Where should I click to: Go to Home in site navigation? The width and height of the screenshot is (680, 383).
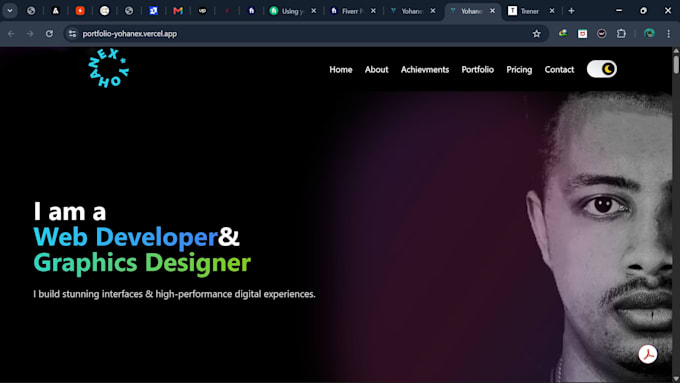(341, 69)
